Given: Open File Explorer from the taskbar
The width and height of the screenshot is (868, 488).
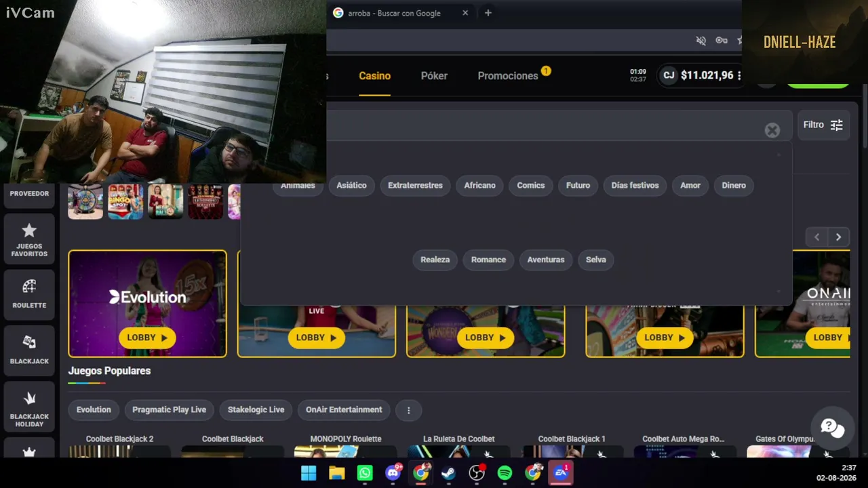Looking at the screenshot, I should (x=337, y=472).
